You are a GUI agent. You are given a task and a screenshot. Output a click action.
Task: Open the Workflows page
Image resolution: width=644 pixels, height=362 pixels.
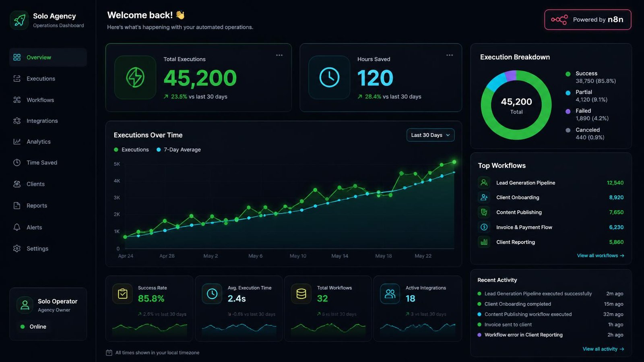(x=48, y=100)
